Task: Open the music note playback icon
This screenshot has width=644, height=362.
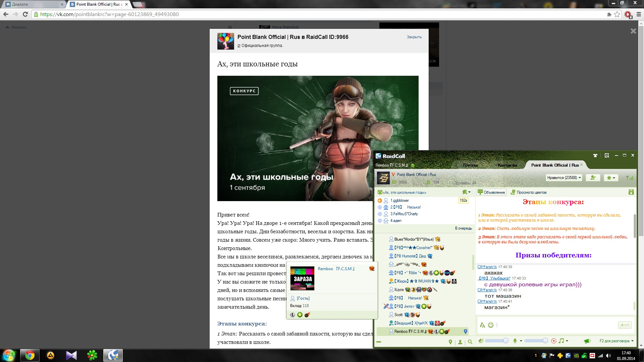Action: point(561,341)
